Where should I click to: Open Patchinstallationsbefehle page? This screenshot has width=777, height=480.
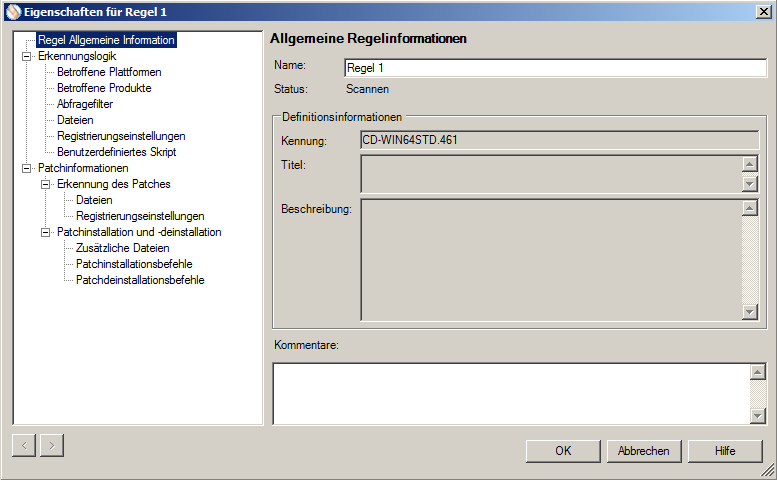click(134, 264)
